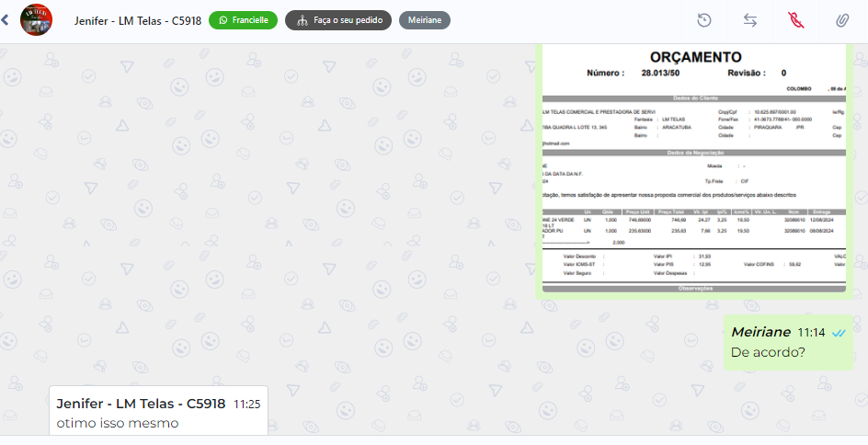Click the blue double-check read receipt
This screenshot has height=445, width=868.
click(839, 333)
